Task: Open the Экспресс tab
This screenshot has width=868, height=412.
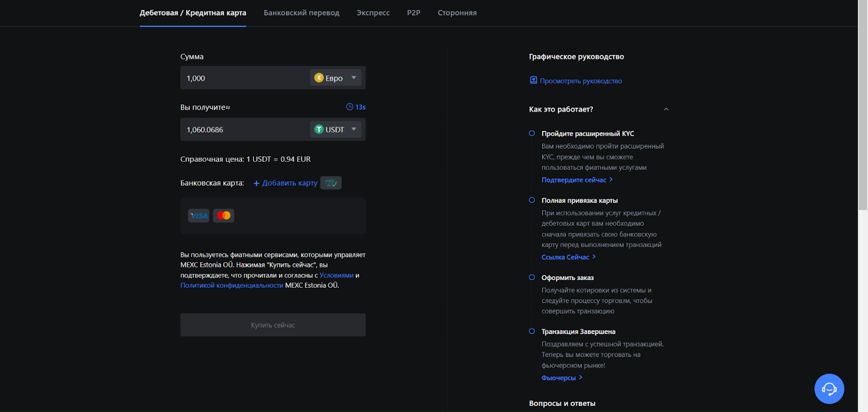Action: click(x=373, y=12)
